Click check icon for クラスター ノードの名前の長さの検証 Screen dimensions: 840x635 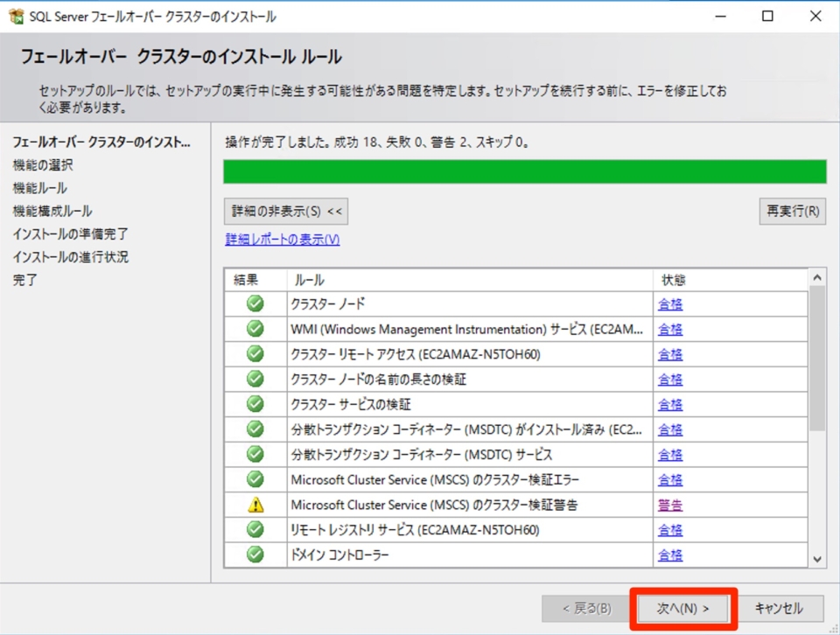pos(255,379)
